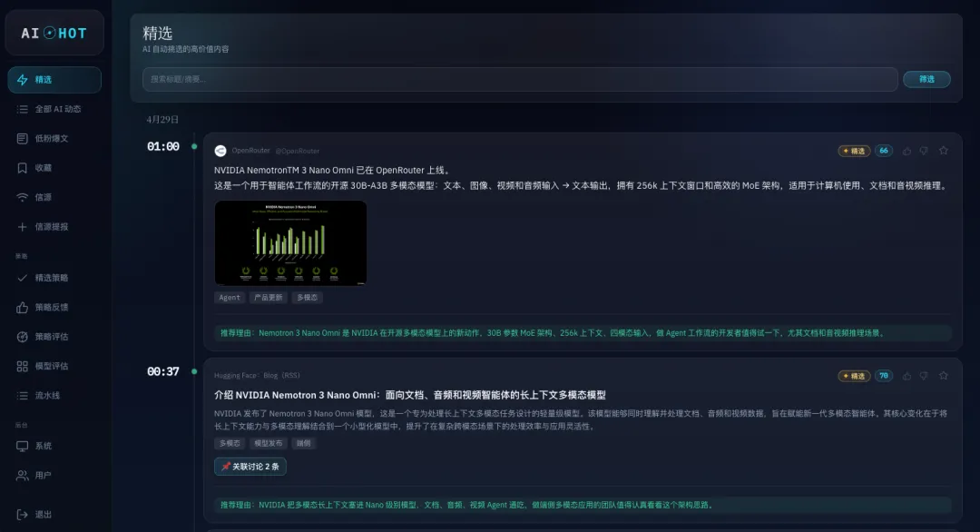Screen dimensions: 980x532
Task: Open the 筛选 filter options
Action: [926, 79]
